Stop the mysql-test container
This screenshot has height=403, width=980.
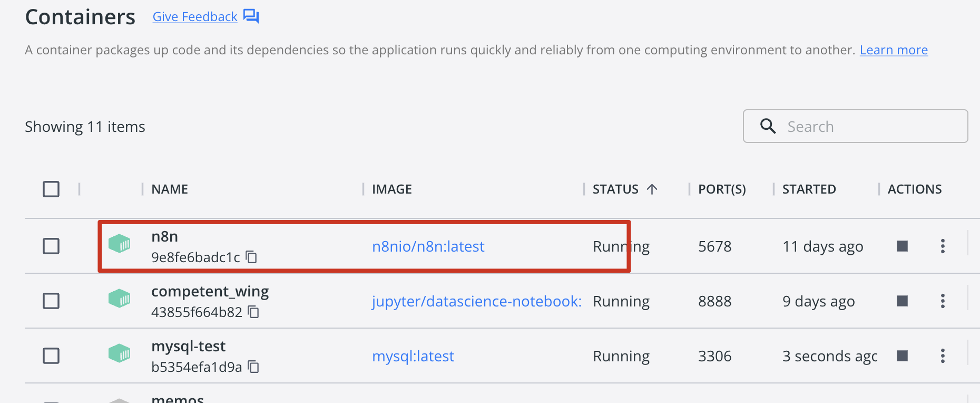click(902, 356)
